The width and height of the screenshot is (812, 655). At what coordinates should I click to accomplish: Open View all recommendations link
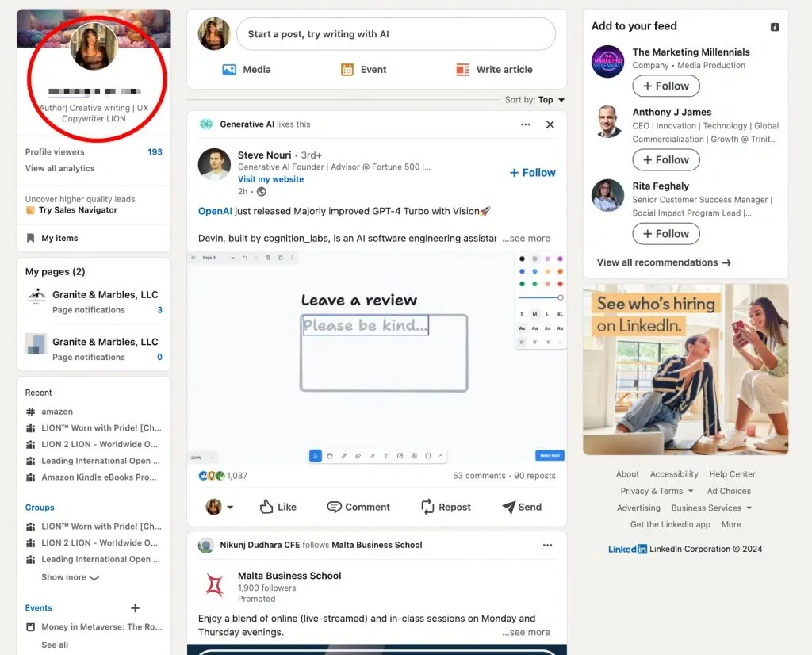click(x=664, y=262)
